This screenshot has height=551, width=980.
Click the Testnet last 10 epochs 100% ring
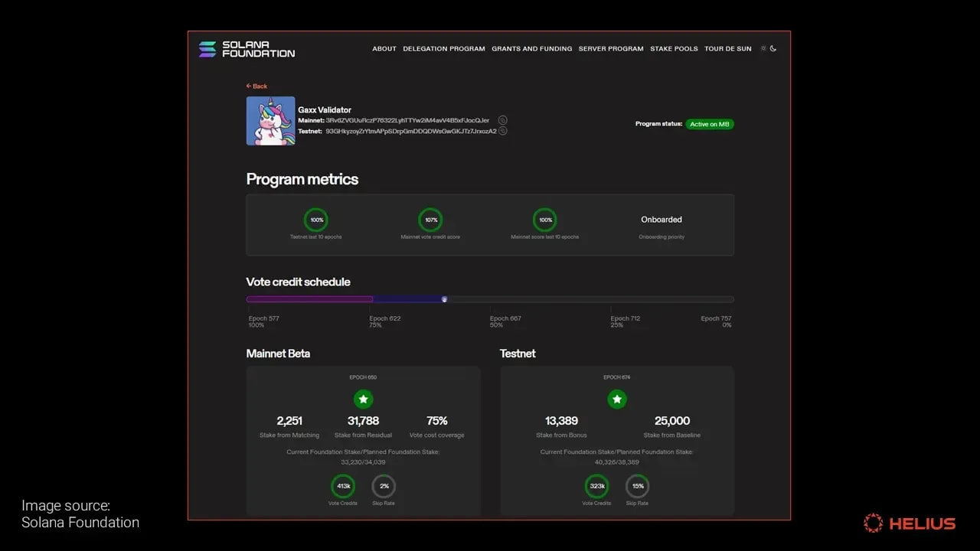point(316,220)
